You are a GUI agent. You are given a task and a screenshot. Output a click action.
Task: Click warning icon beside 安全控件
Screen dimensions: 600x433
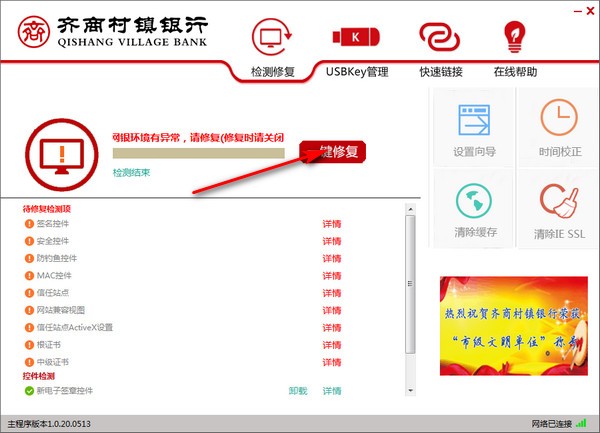(29, 241)
